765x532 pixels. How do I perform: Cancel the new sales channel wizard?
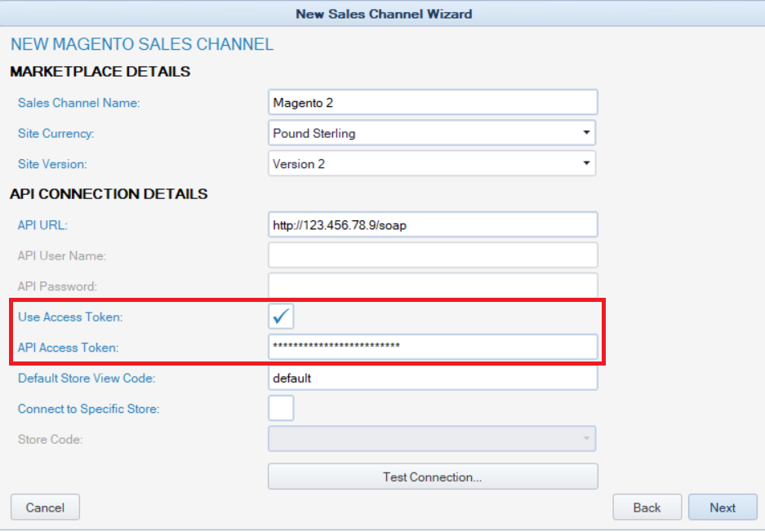click(45, 508)
